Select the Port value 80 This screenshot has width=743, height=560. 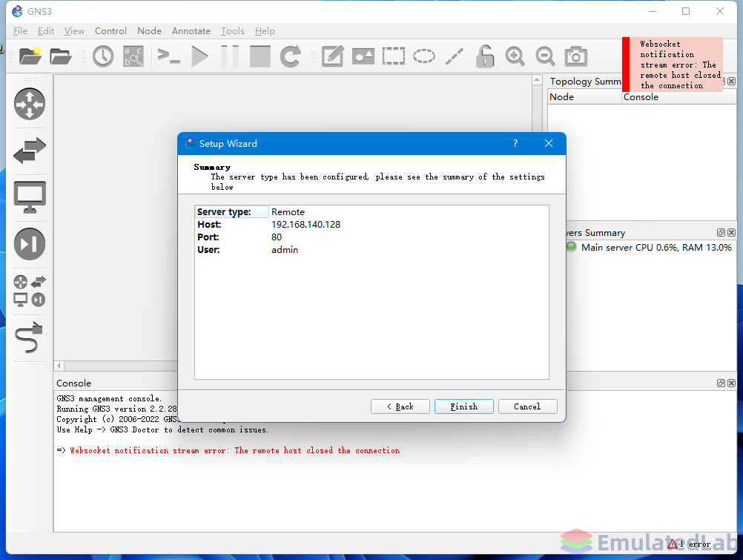pyautogui.click(x=277, y=237)
